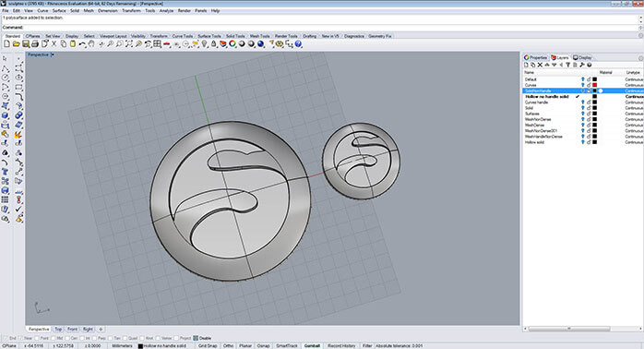Toggle visibility bulb of Default layer
Screen dimensions: 644x349
[x=583, y=78]
